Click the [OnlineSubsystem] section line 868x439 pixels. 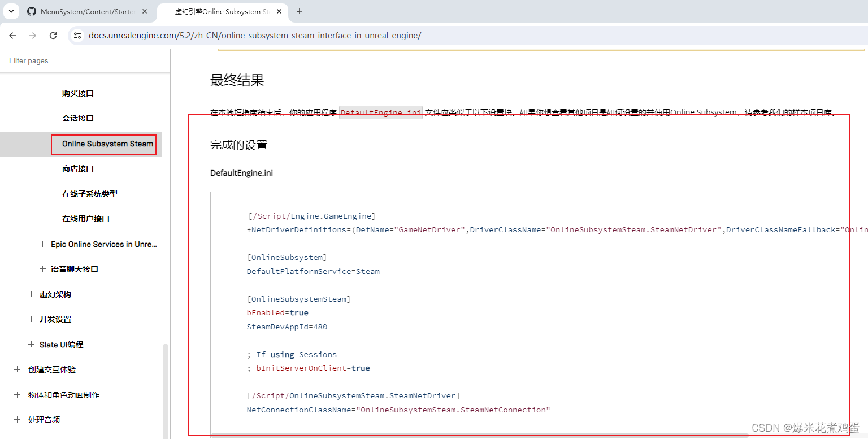tap(287, 258)
